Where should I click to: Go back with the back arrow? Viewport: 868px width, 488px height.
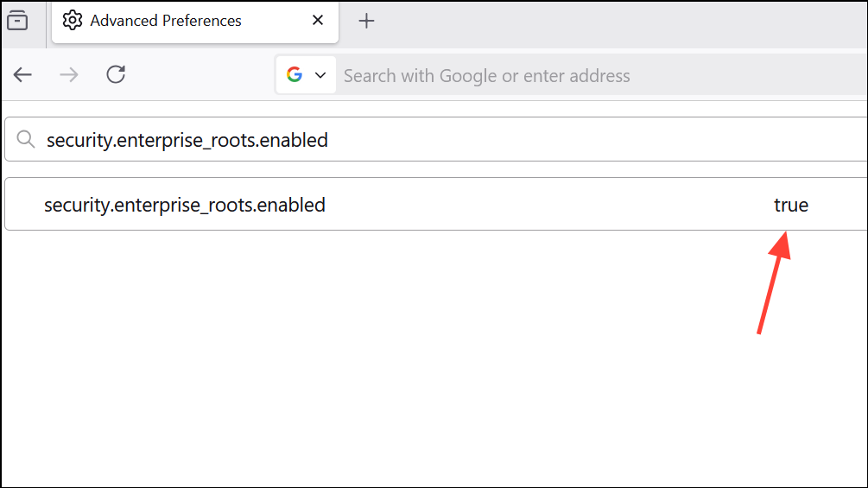click(x=22, y=75)
